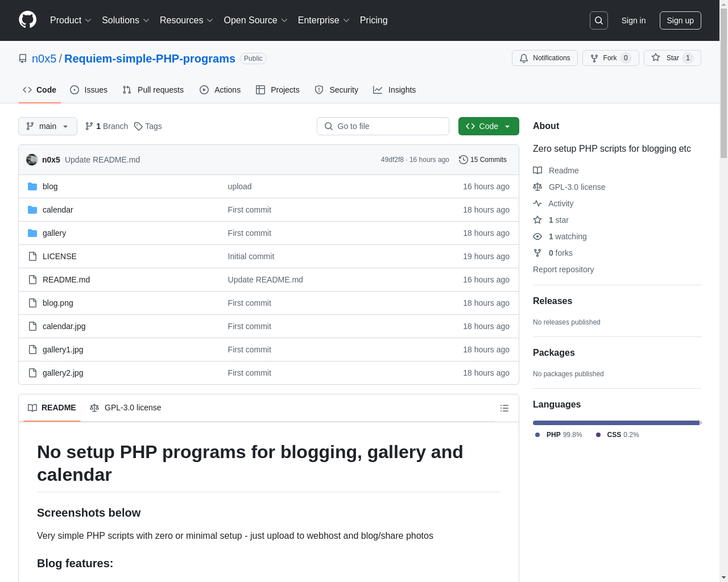This screenshot has height=582, width=728.
Task: Open commit hash 49df2f8
Action: (392, 160)
